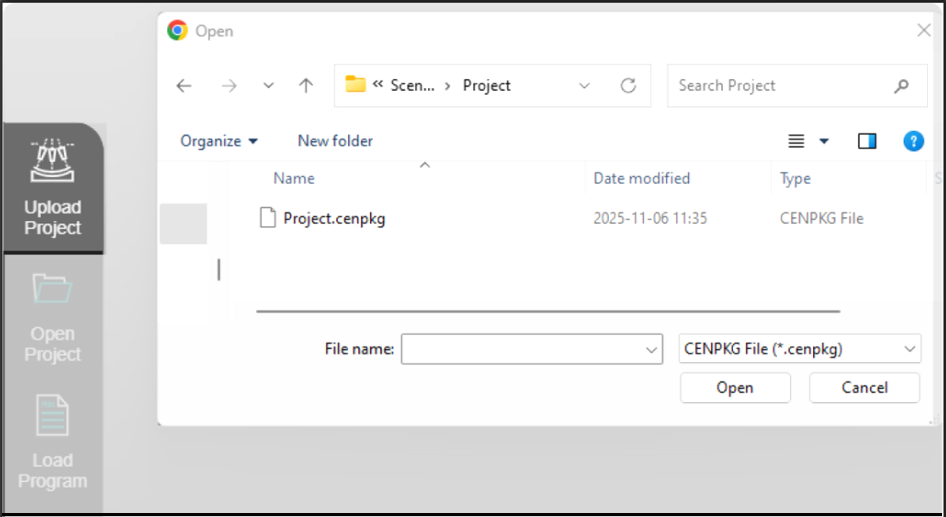Viewport: 946px width, 517px height.
Task: Expand the File name history dropdown
Action: coord(652,349)
